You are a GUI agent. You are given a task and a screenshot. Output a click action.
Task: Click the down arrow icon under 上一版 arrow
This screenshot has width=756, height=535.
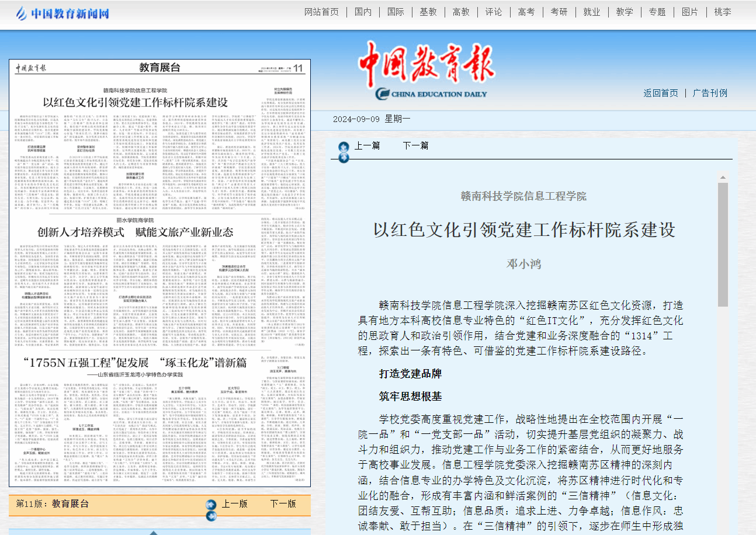click(211, 516)
